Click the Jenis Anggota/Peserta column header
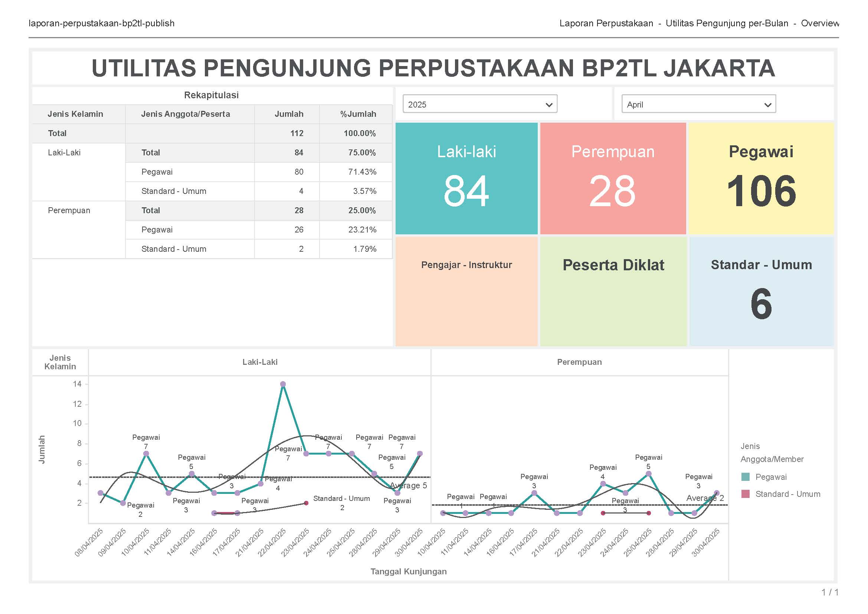 click(186, 114)
